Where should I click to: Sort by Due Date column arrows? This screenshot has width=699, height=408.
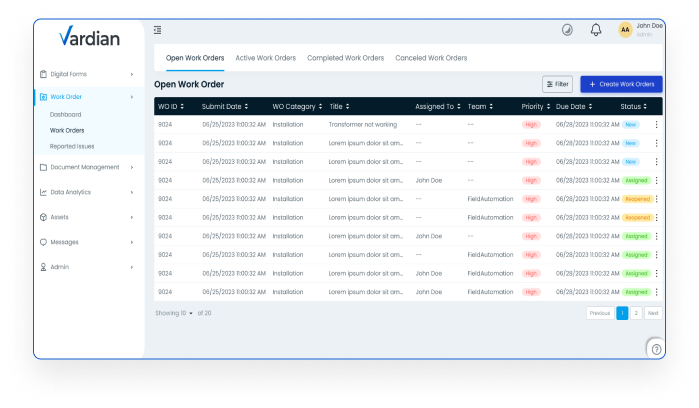point(590,107)
